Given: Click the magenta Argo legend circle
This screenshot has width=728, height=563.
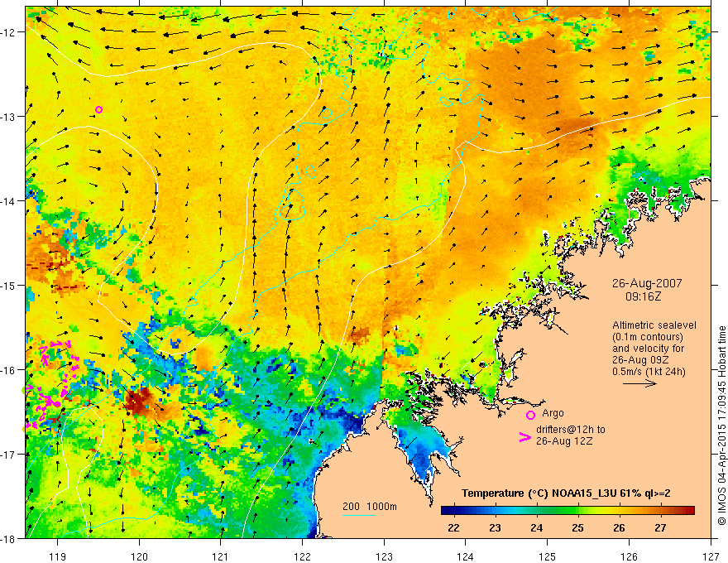Looking at the screenshot, I should pyautogui.click(x=530, y=415).
